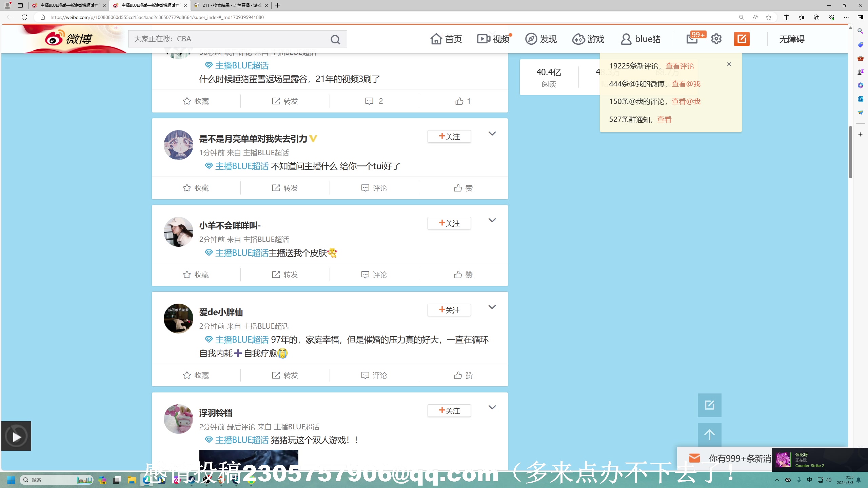The width and height of the screenshot is (868, 488).
Task: Open browser split screen icon
Action: 787,17
